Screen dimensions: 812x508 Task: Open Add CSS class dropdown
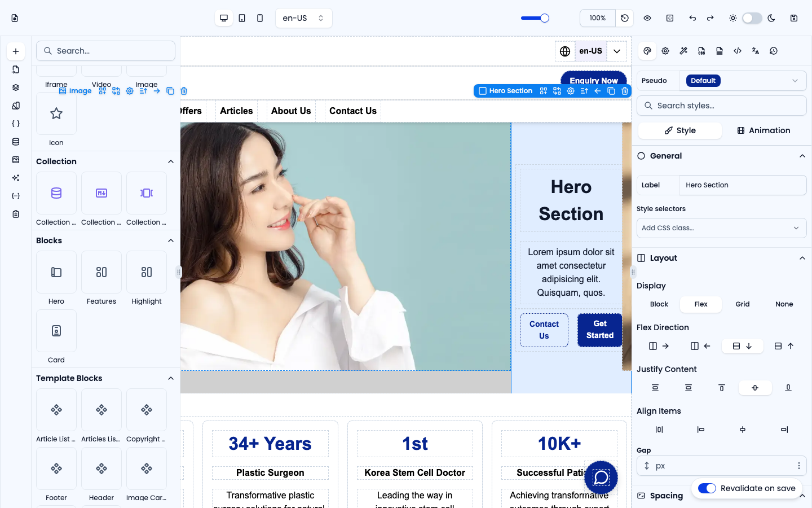[721, 228]
